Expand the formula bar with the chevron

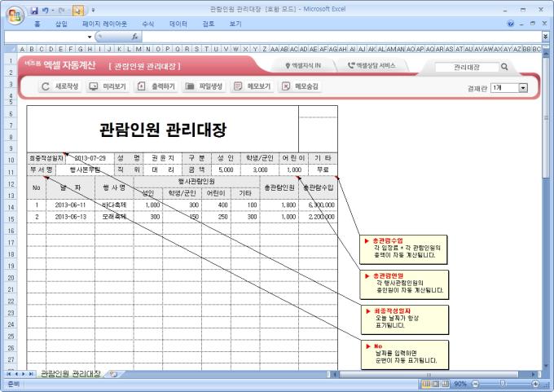pyautogui.click(x=546, y=37)
